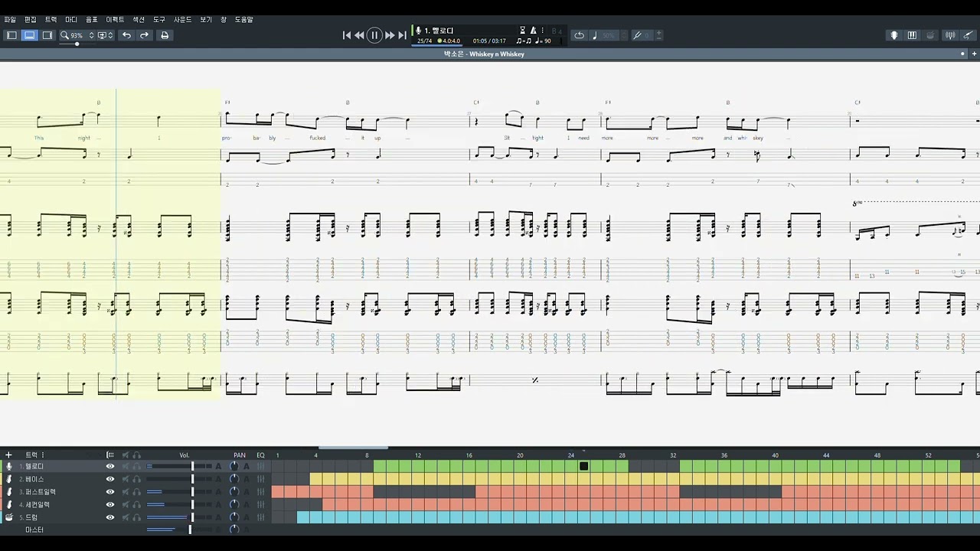Toggle visibility of 세컨일렉 track
This screenshot has width=980, height=551.
pos(110,504)
